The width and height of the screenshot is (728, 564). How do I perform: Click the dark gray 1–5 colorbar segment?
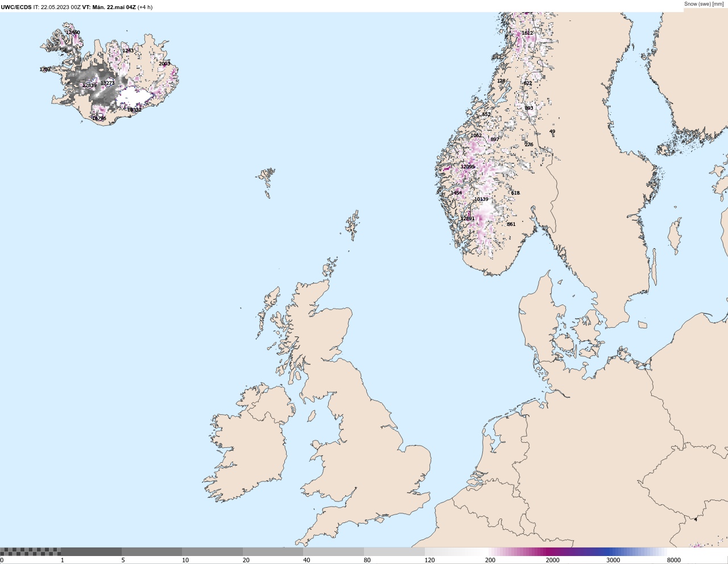pos(91,551)
